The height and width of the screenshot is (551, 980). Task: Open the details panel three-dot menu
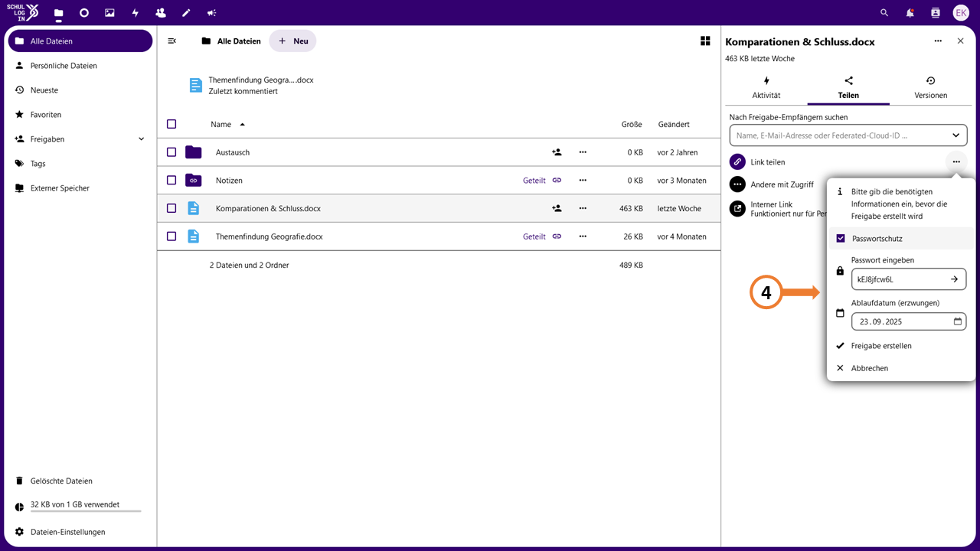[938, 41]
